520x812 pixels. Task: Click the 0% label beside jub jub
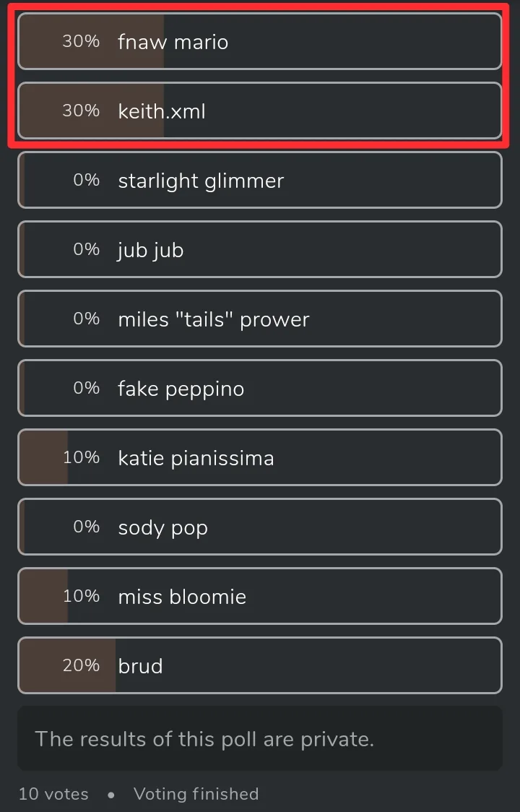[x=87, y=249]
